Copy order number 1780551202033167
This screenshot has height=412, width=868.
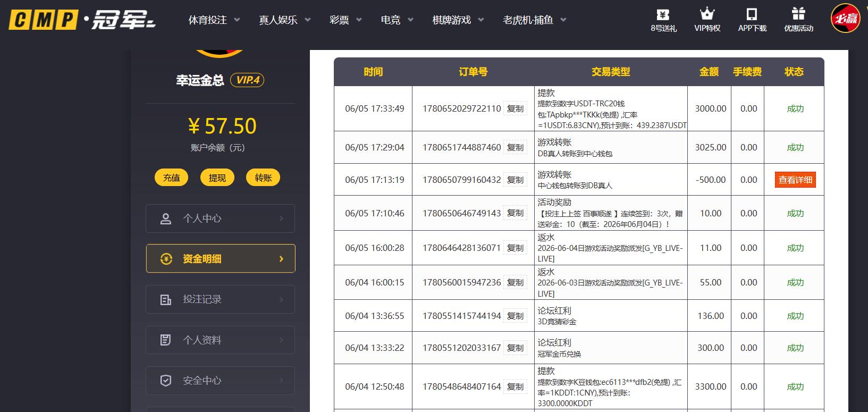click(x=515, y=348)
